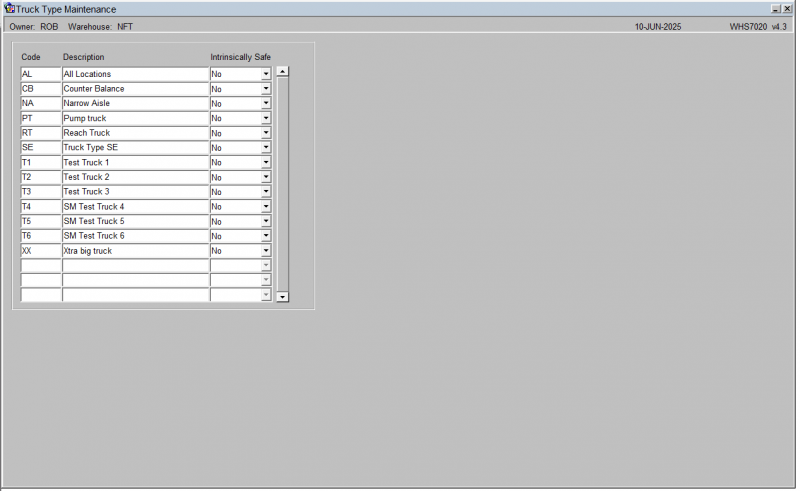Click the All Locations description field
Screen dimensions: 800x491
click(x=135, y=74)
